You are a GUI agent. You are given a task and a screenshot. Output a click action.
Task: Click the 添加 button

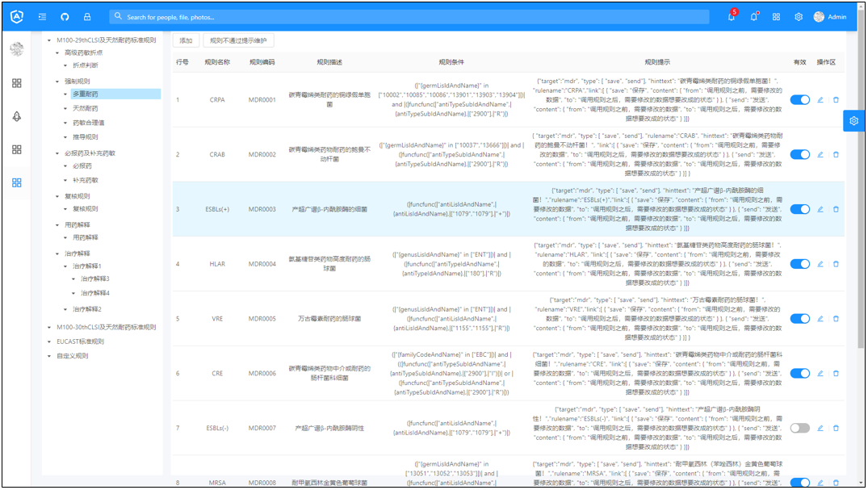click(x=186, y=40)
